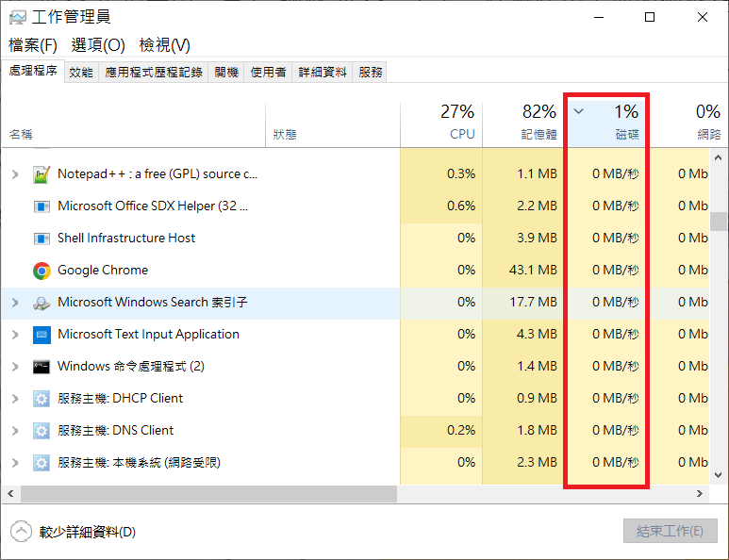Click the Google Chrome process icon
The image size is (729, 560).
[41, 271]
